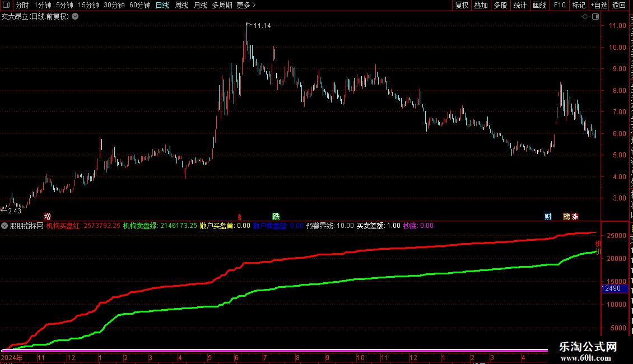Select the 日线 daily chart tab
Image resolution: width=633 pixels, height=364 pixels.
pyautogui.click(x=162, y=5)
